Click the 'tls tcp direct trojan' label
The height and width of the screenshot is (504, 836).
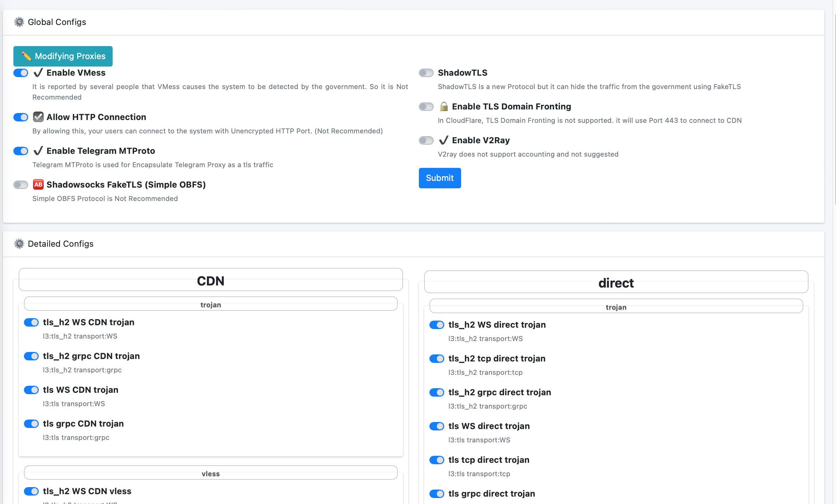click(x=489, y=460)
